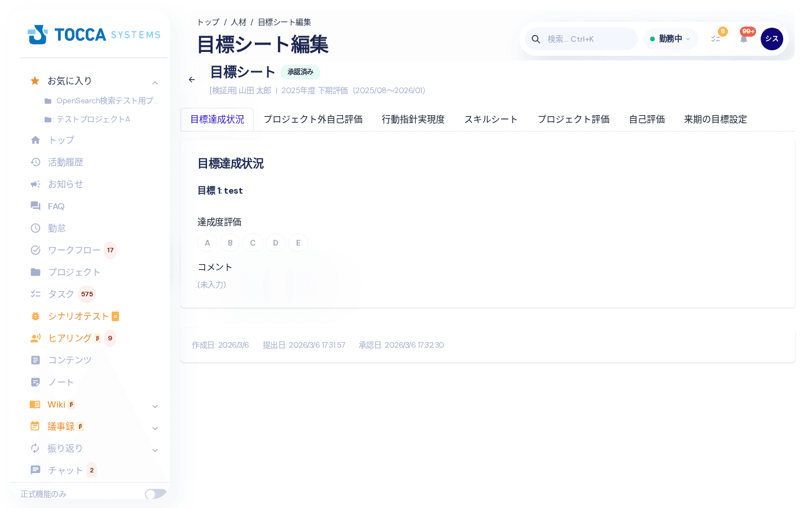The image size is (812, 508).
Task: Click the FAQ speech bubbles icon
Action: pyautogui.click(x=36, y=206)
